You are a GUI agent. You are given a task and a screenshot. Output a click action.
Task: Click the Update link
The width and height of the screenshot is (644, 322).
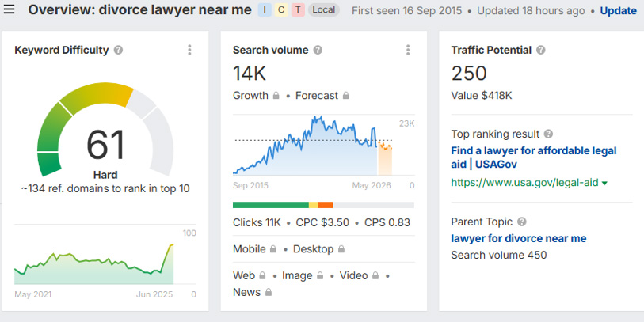point(618,10)
